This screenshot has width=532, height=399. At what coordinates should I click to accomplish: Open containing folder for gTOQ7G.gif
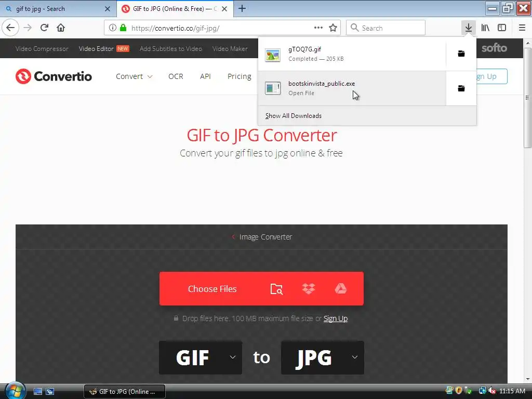pyautogui.click(x=461, y=54)
